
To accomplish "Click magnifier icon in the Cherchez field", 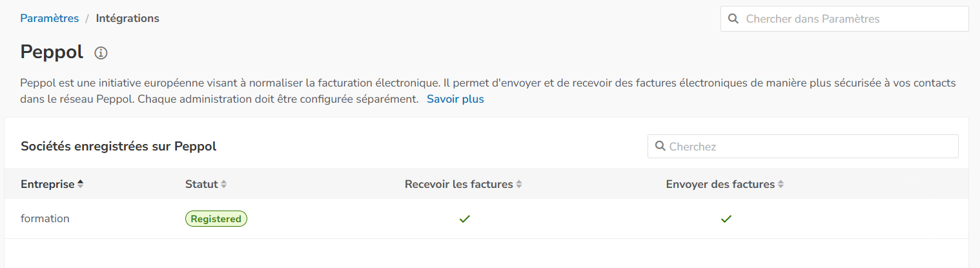I will [660, 146].
